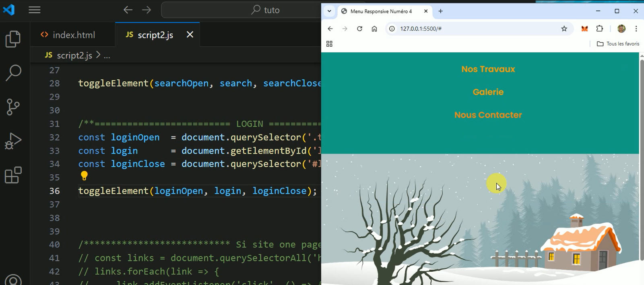
Task: Click the browser address bar URL
Action: point(421,29)
